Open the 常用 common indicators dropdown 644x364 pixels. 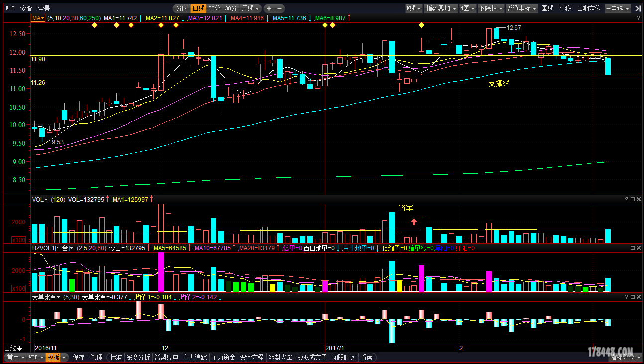click(x=15, y=357)
